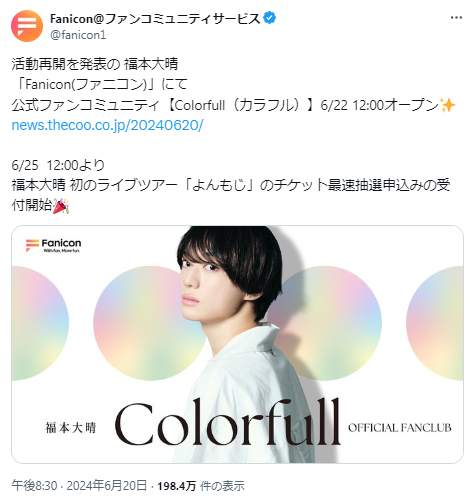
Task: Click the 福本大晴 name caption in the banner
Action: click(71, 428)
